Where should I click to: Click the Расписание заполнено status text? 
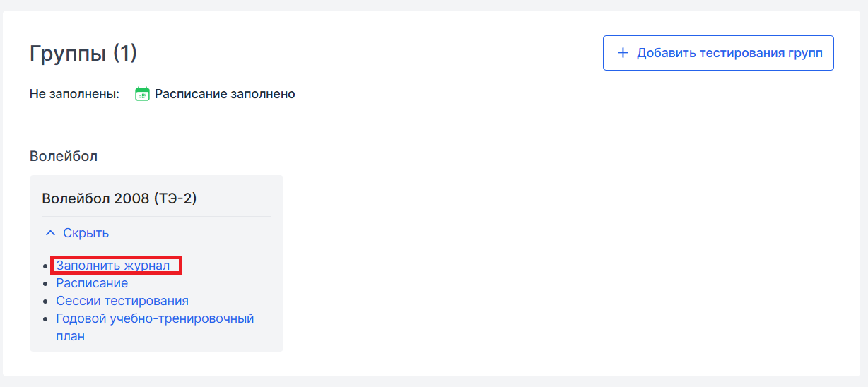(225, 94)
